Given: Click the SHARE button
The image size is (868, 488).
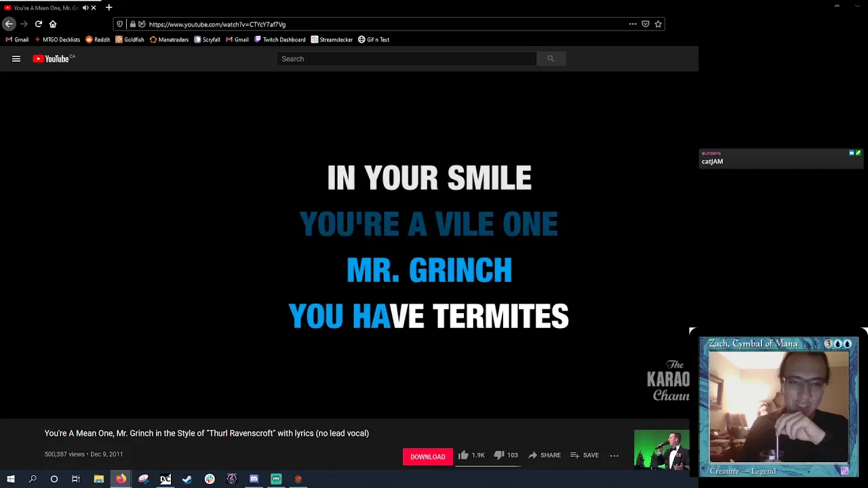Looking at the screenshot, I should (544, 455).
